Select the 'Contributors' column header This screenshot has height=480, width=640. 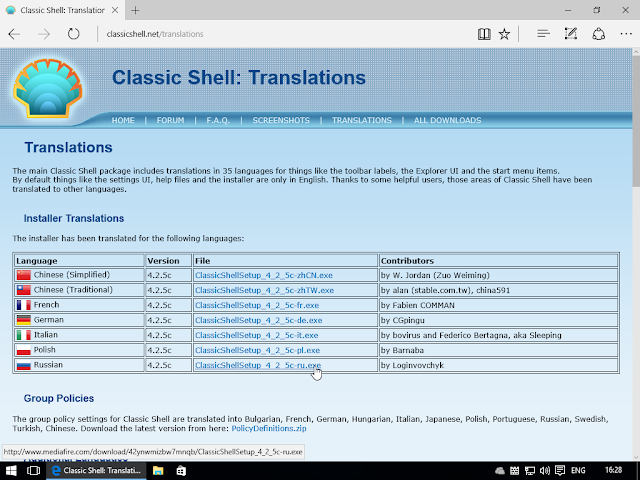point(498,260)
